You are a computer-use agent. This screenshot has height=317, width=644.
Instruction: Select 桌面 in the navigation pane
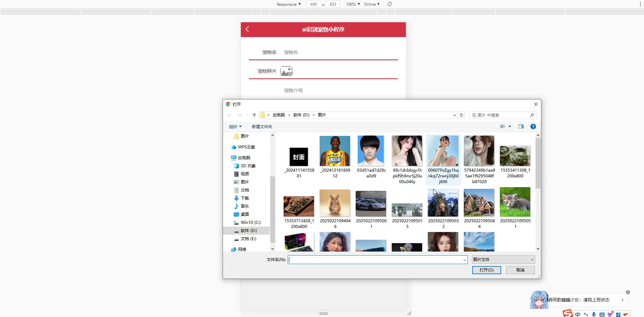[x=241, y=214]
